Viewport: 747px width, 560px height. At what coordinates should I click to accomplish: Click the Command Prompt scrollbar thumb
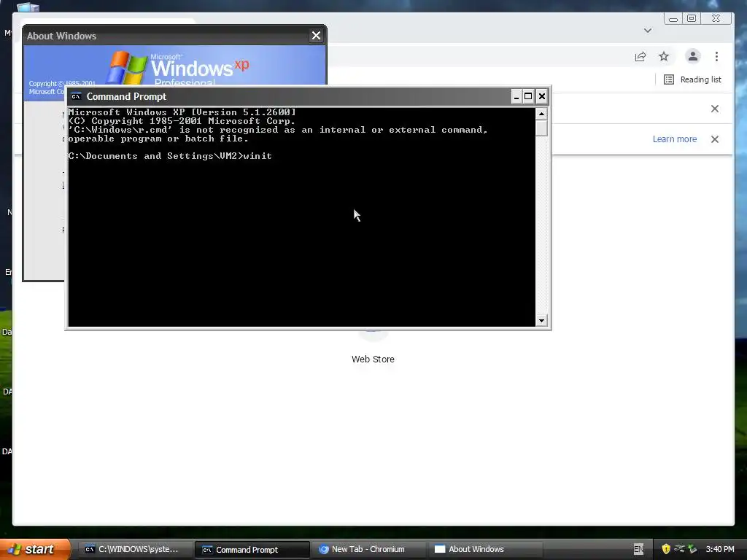(x=541, y=128)
